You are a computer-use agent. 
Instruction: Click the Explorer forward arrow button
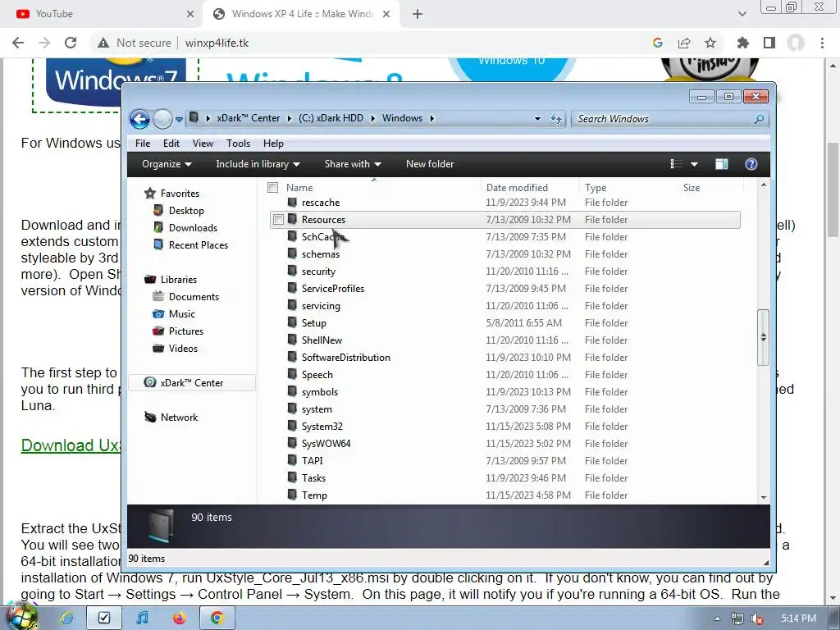(162, 119)
